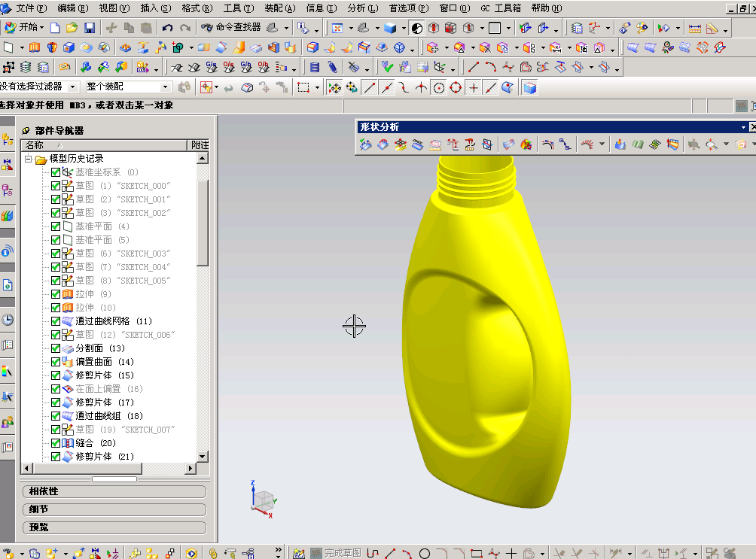Click the first icon in 形状分析 toolbar

pos(365,144)
